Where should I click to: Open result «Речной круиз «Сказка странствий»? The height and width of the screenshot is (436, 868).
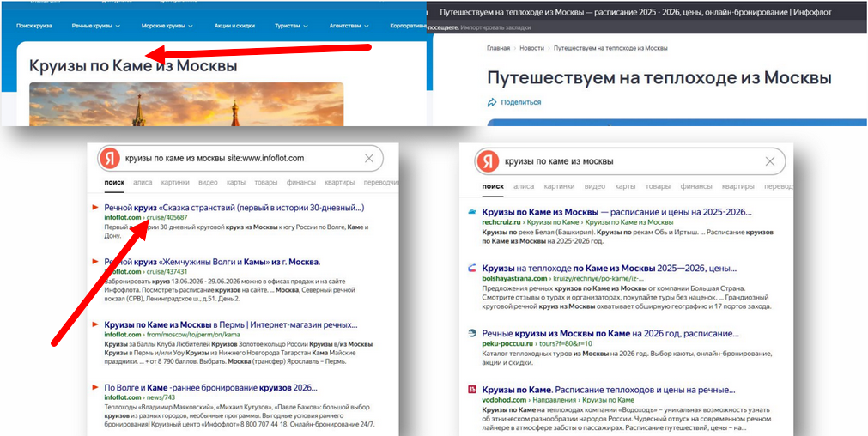234,208
